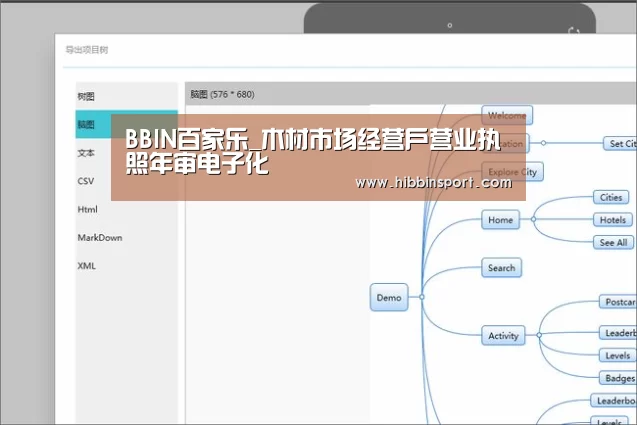The height and width of the screenshot is (425, 637).
Task: Click the Cities node
Action: click(x=611, y=197)
